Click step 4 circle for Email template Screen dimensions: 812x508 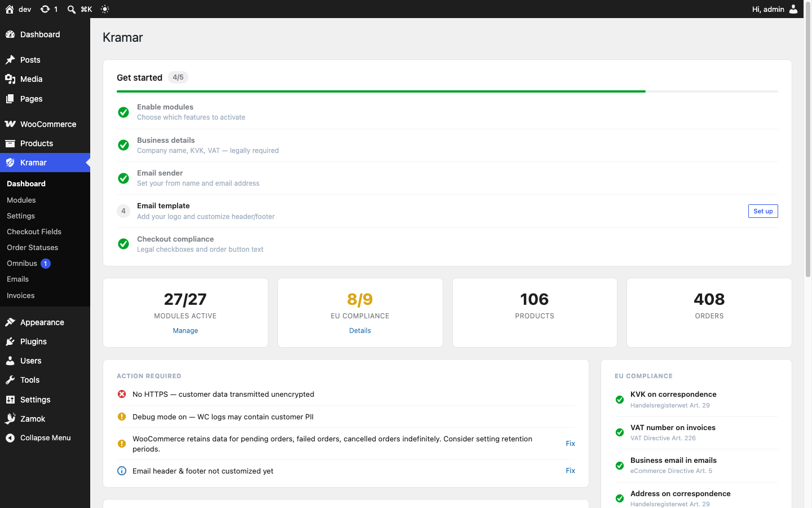coord(123,211)
